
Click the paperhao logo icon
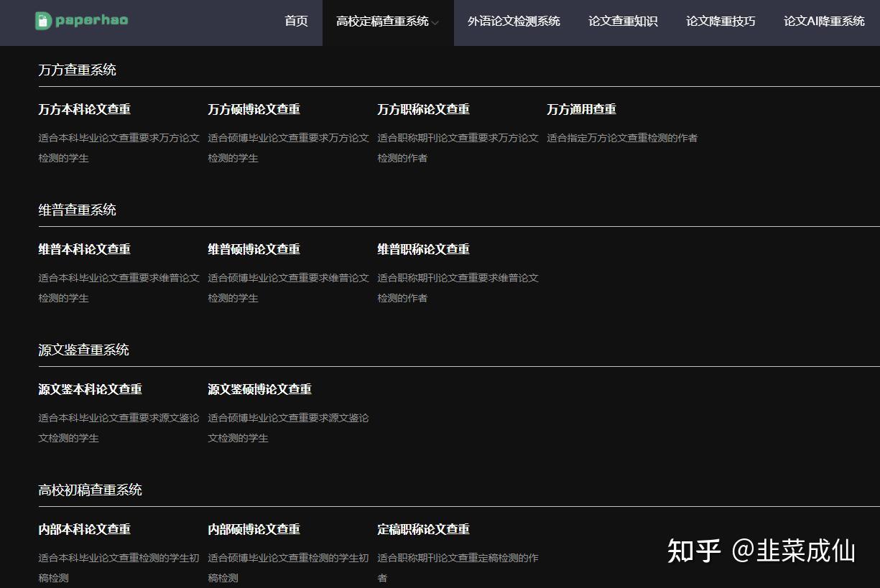(42, 21)
